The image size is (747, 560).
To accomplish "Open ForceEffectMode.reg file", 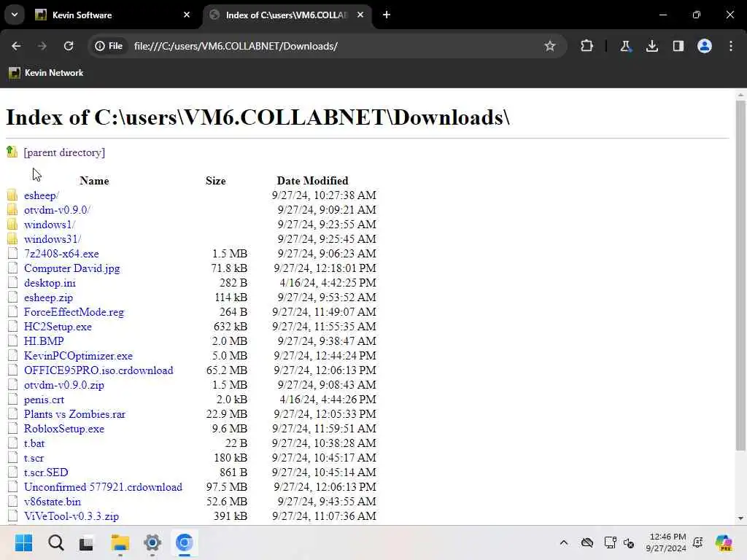I will [x=74, y=312].
